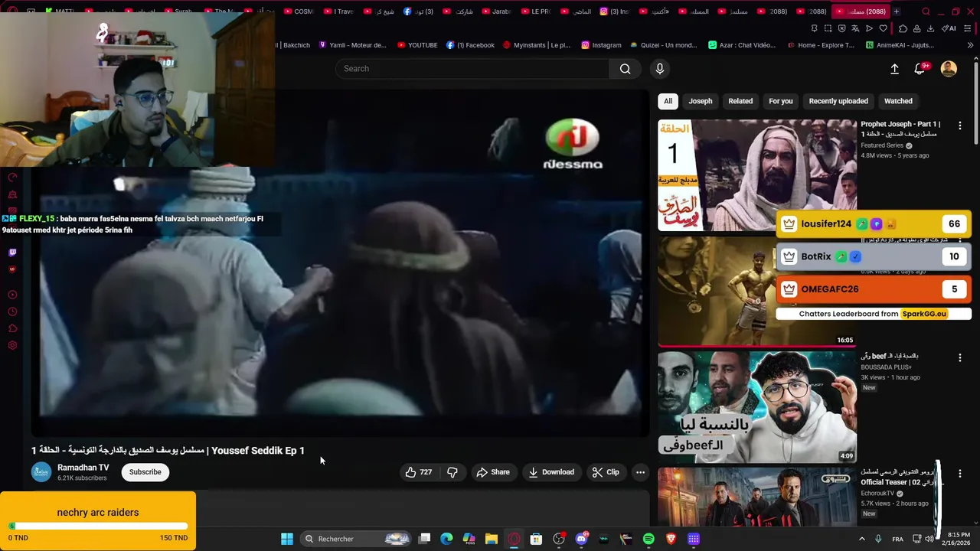This screenshot has height=551, width=980.
Task: Open Prophet Joseph Part 1 thumbnail
Action: (757, 175)
